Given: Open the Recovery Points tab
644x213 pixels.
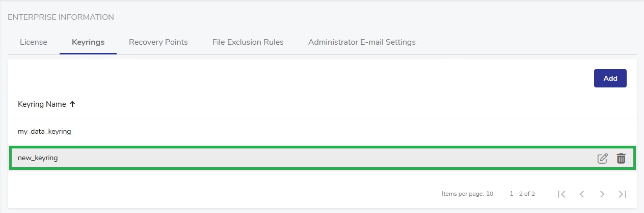Looking at the screenshot, I should [x=158, y=42].
